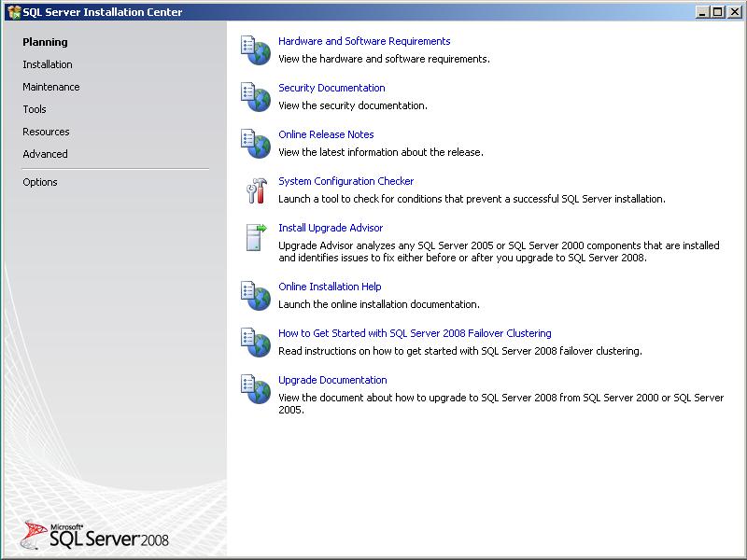Click the Install Upgrade Advisor server icon

click(x=256, y=237)
